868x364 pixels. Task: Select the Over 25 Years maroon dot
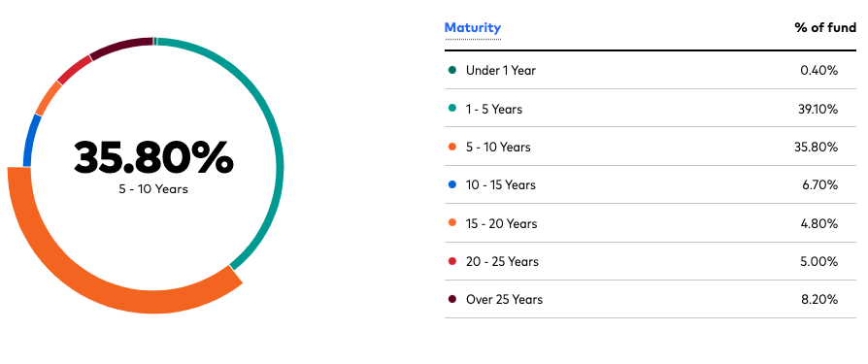452,299
